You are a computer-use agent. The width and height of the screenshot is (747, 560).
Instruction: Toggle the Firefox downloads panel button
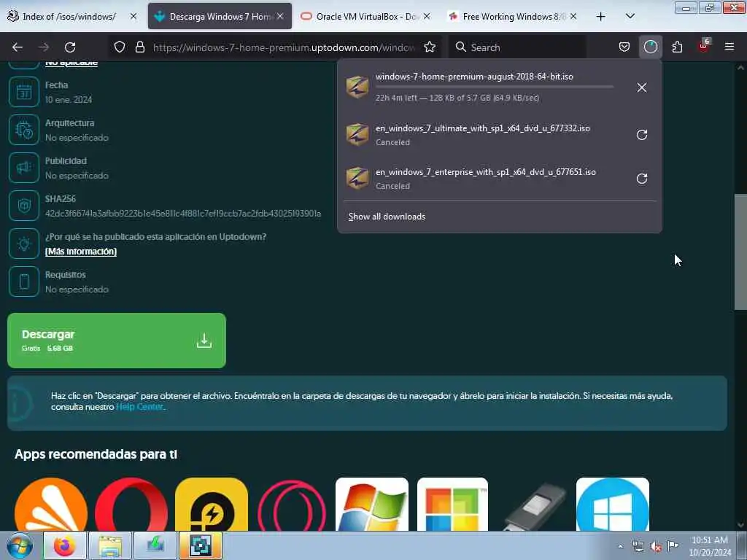click(x=650, y=47)
